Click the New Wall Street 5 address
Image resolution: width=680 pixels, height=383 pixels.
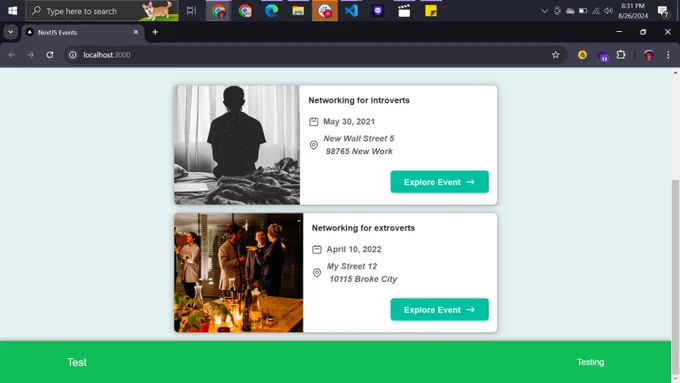click(x=359, y=145)
